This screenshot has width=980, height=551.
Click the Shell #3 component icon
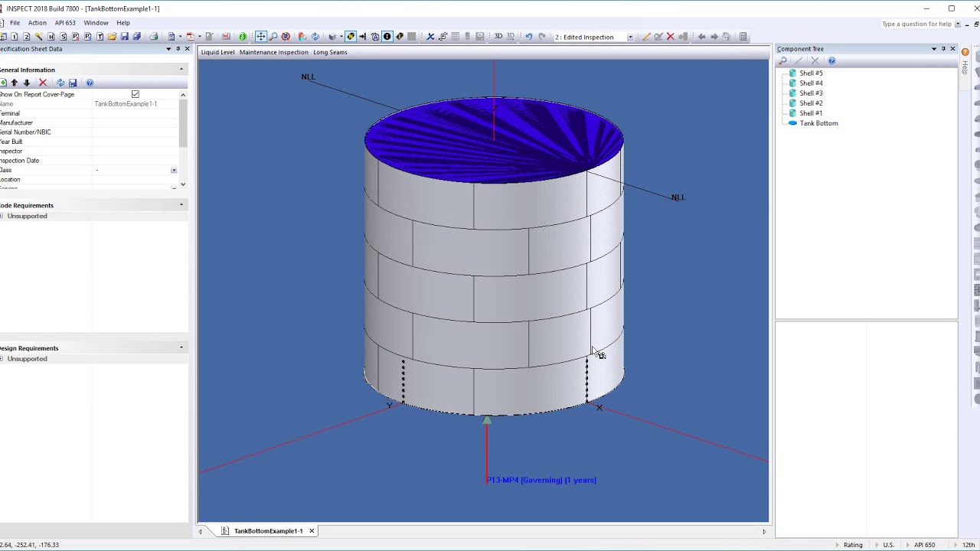[x=792, y=93]
